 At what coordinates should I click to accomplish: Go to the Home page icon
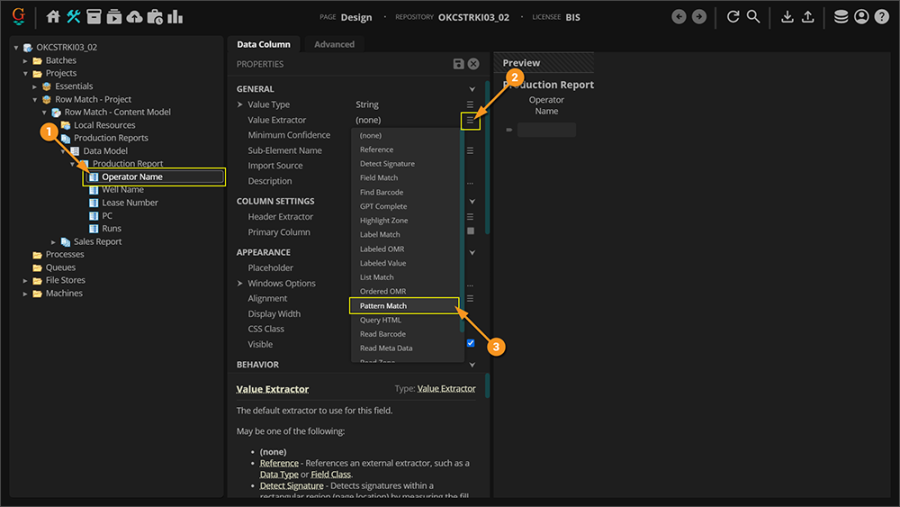(x=54, y=17)
